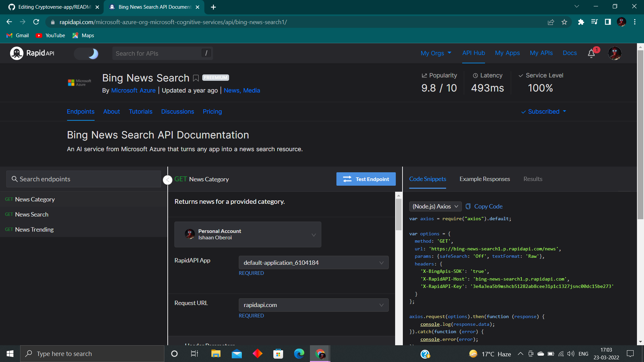Open the Maps bookmark
The height and width of the screenshot is (362, 644).
click(83, 36)
